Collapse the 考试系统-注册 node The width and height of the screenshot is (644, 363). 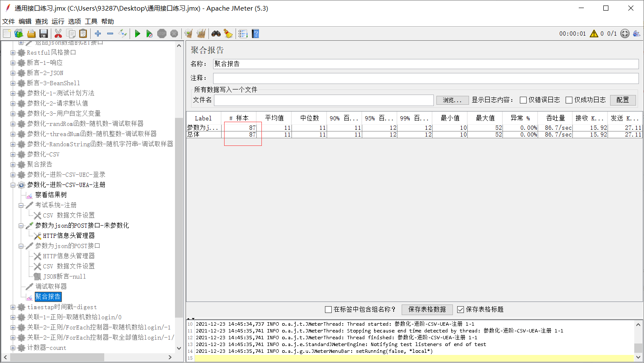(21, 205)
